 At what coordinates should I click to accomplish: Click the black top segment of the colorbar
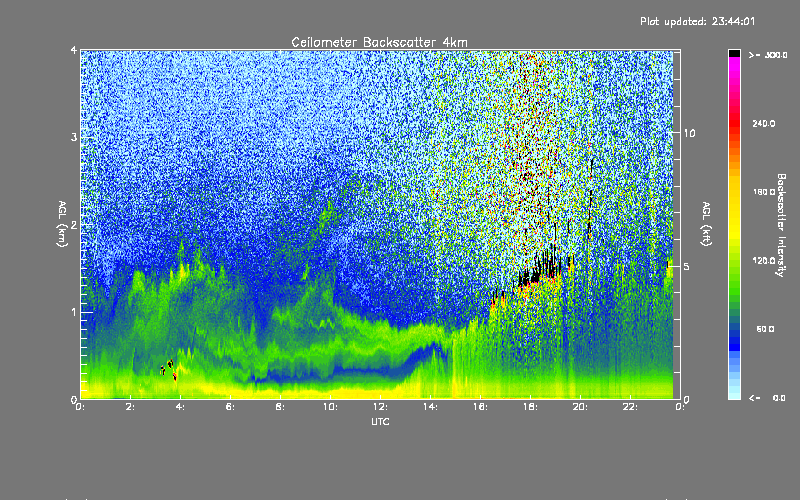[x=734, y=53]
